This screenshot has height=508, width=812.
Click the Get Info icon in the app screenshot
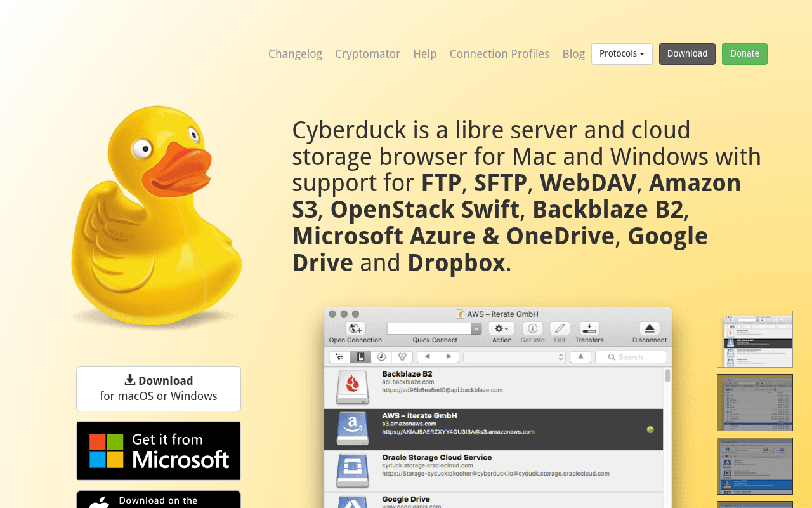(532, 328)
